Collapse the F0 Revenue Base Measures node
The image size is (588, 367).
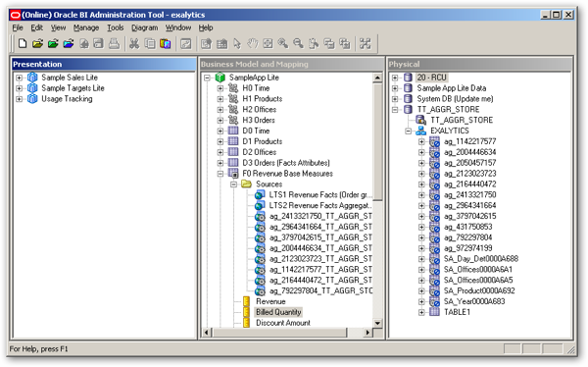220,174
